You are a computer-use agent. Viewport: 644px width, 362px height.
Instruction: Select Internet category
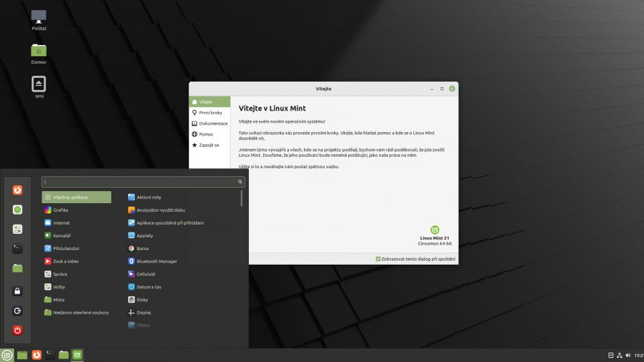pyautogui.click(x=76, y=223)
